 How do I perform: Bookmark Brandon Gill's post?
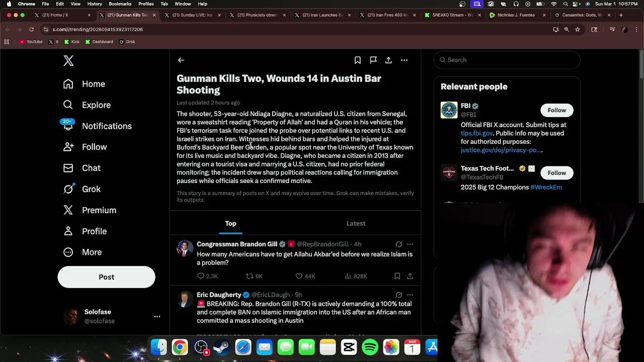(x=397, y=276)
